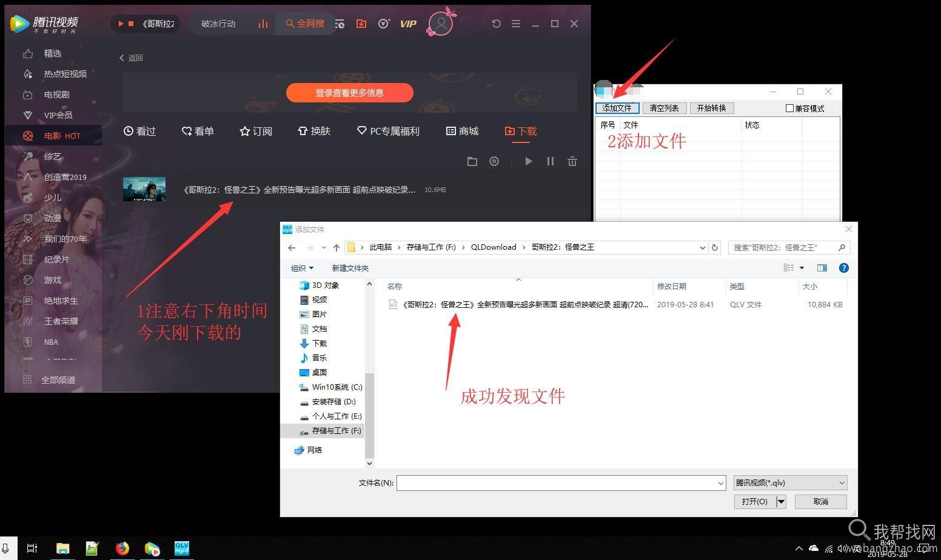Open 精选 in the sidebar

point(53,53)
